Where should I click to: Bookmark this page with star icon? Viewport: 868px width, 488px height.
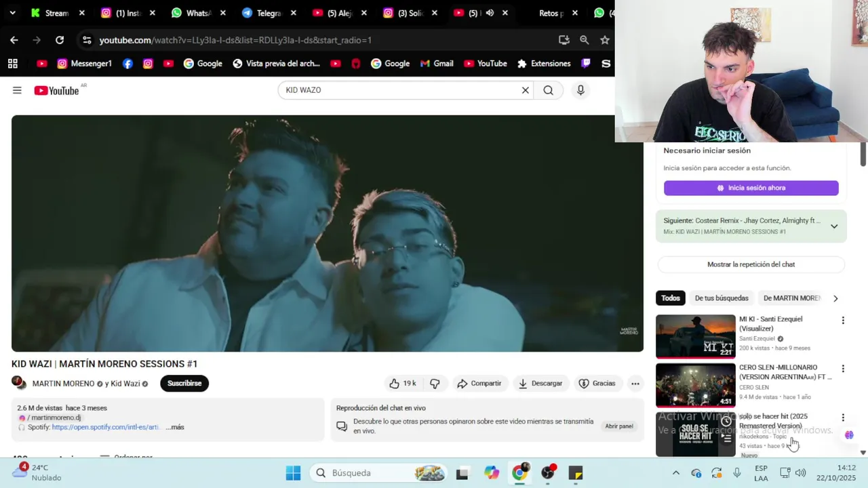605,40
